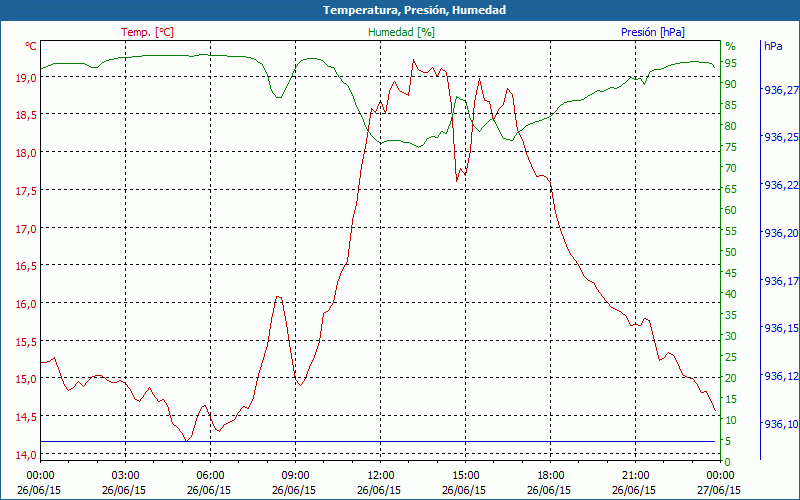Screen dimensions: 800x500
Task: Click temperature axis value 19,0
Action: pos(26,78)
